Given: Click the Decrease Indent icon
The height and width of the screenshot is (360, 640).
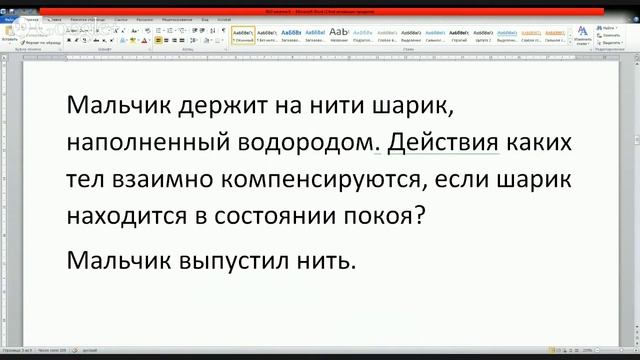Looking at the screenshot, I should [195, 31].
